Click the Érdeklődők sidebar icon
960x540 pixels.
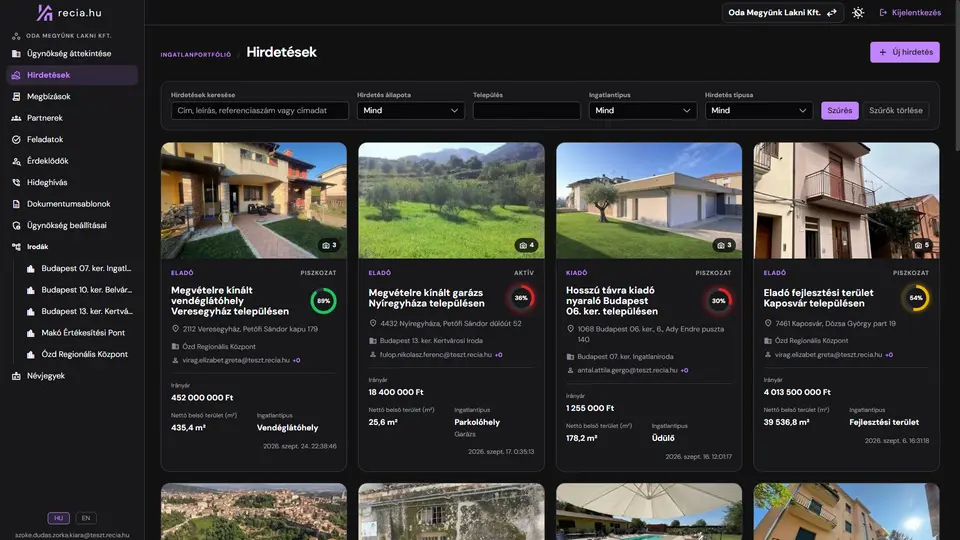[16, 161]
